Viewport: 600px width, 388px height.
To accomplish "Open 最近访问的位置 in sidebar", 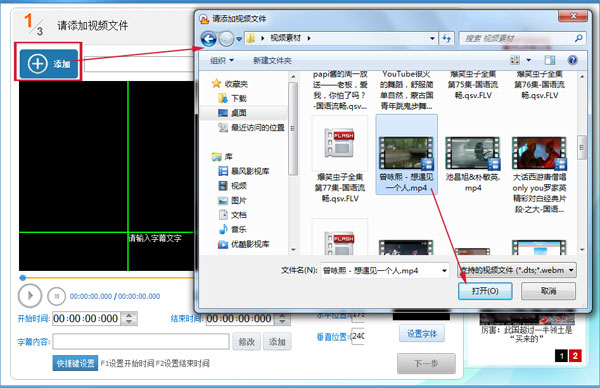I will tap(251, 127).
